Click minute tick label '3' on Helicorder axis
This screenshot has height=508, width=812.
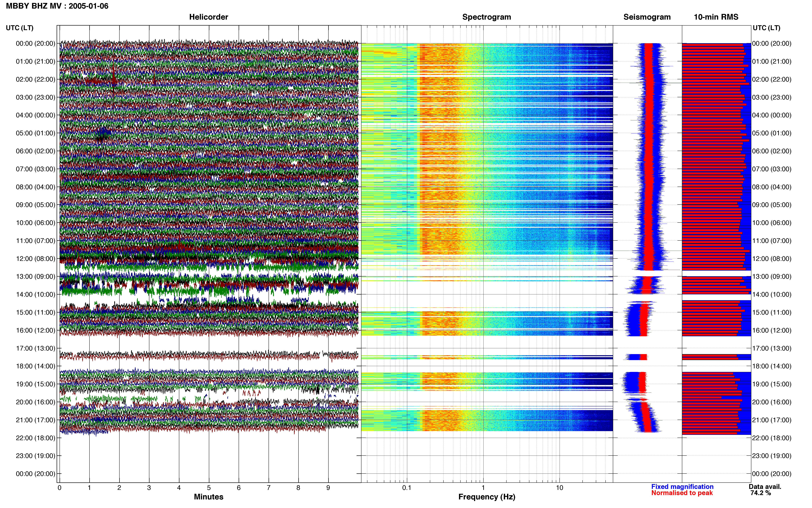[149, 488]
